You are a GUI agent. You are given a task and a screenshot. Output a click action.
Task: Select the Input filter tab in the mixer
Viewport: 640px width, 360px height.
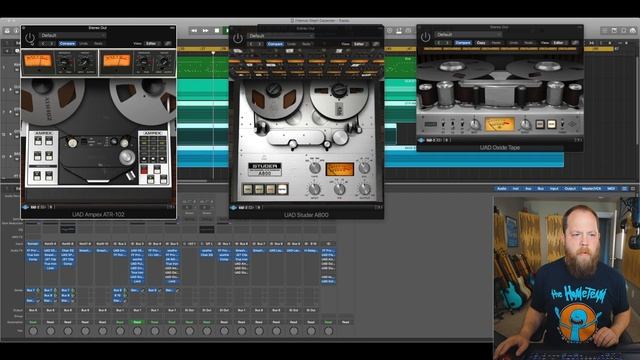[554, 189]
